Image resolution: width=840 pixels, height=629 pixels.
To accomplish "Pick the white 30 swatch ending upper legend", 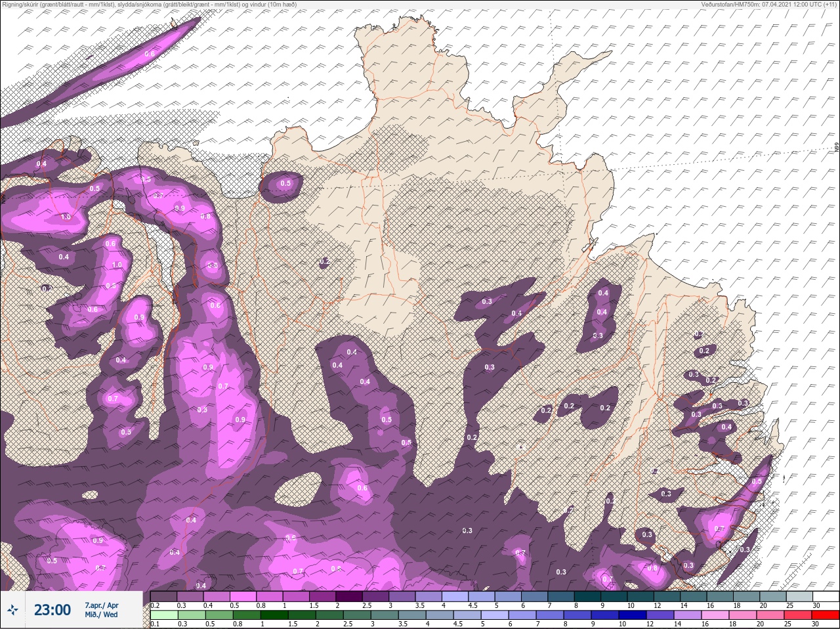I will tap(826, 596).
